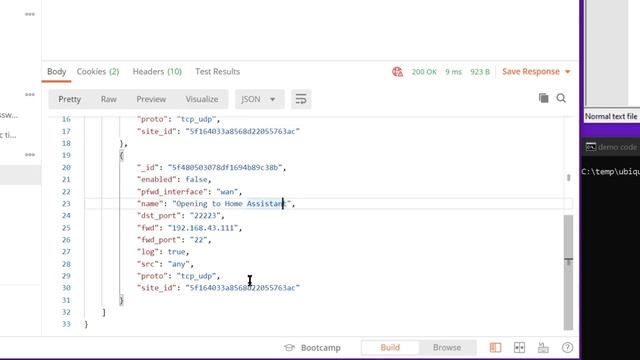Click the Normal text file status label
Screen dimensions: 640x360
[x=611, y=116]
